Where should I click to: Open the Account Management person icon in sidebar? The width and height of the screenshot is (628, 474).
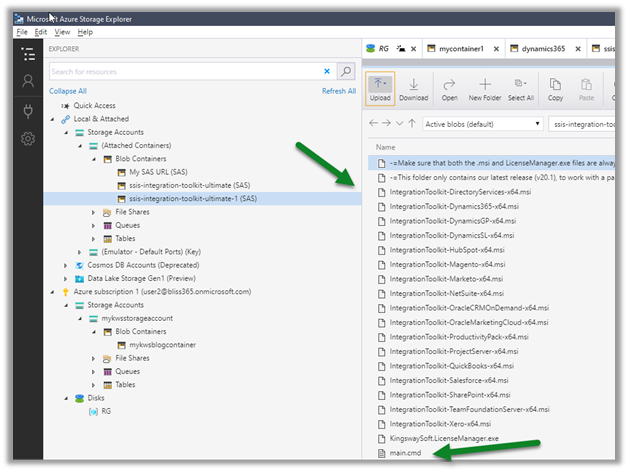[x=28, y=82]
